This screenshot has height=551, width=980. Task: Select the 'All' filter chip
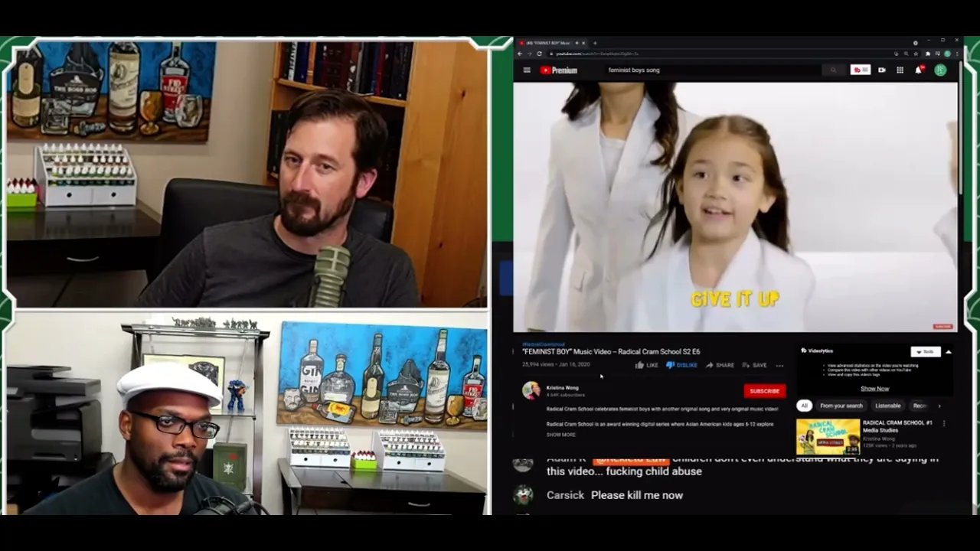pos(804,406)
